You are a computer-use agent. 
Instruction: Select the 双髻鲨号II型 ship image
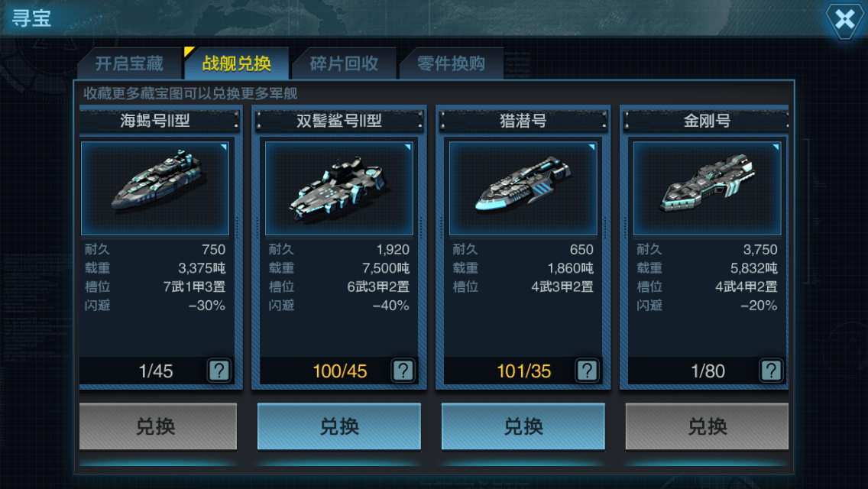click(x=338, y=188)
